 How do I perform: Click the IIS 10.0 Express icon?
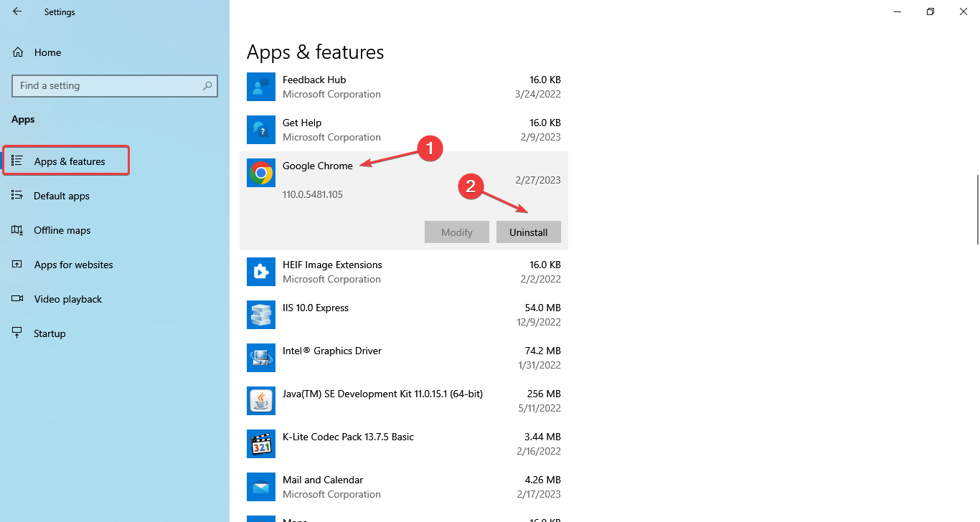tap(260, 315)
